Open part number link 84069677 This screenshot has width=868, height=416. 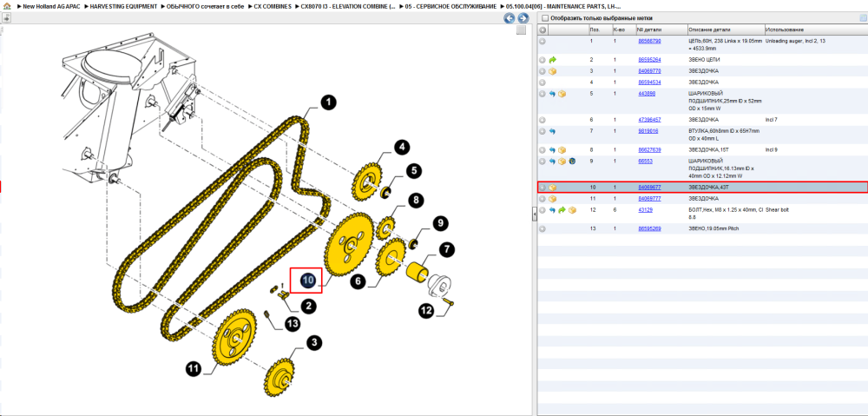point(649,188)
